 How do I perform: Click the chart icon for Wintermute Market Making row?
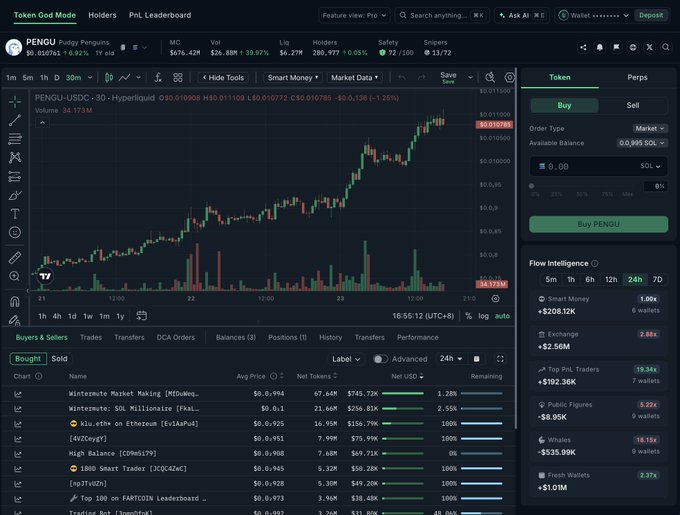[x=18, y=394]
